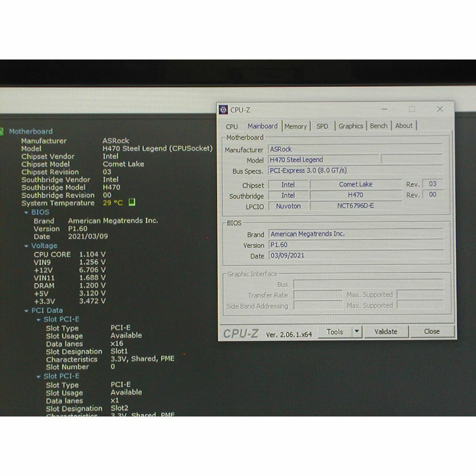Click the Southbridge Vendor Intel row in Speccy
This screenshot has width=476, height=476.
[x=70, y=180]
